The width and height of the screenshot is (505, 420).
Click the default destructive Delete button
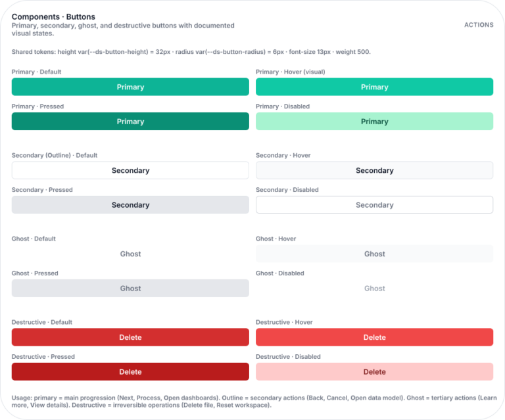130,337
